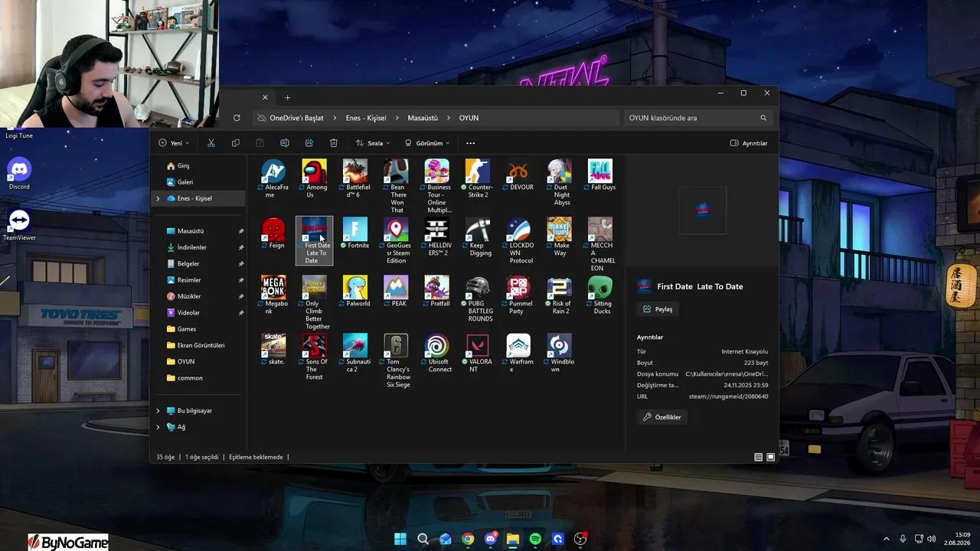This screenshot has height=551, width=980.
Task: Click the Cut scissors icon in toolbar
Action: (x=211, y=143)
